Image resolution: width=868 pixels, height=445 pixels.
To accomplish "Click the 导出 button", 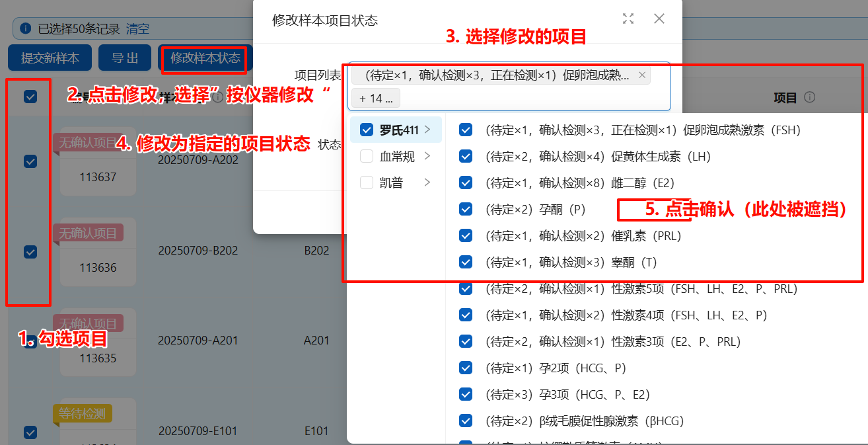I will click(125, 58).
